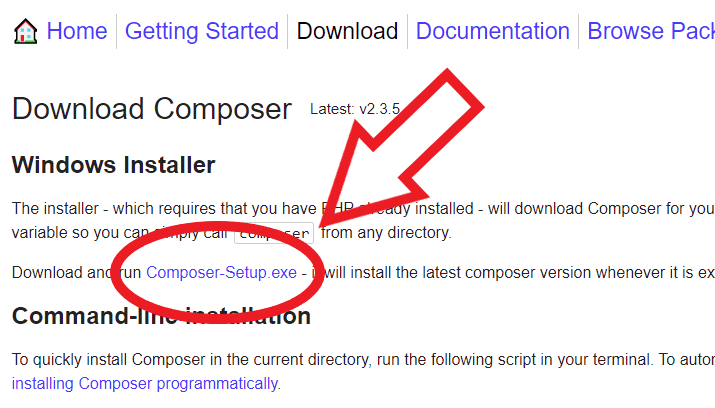Download Composer-Setup.exe via its link
The width and height of the screenshot is (715, 408).
[221, 272]
